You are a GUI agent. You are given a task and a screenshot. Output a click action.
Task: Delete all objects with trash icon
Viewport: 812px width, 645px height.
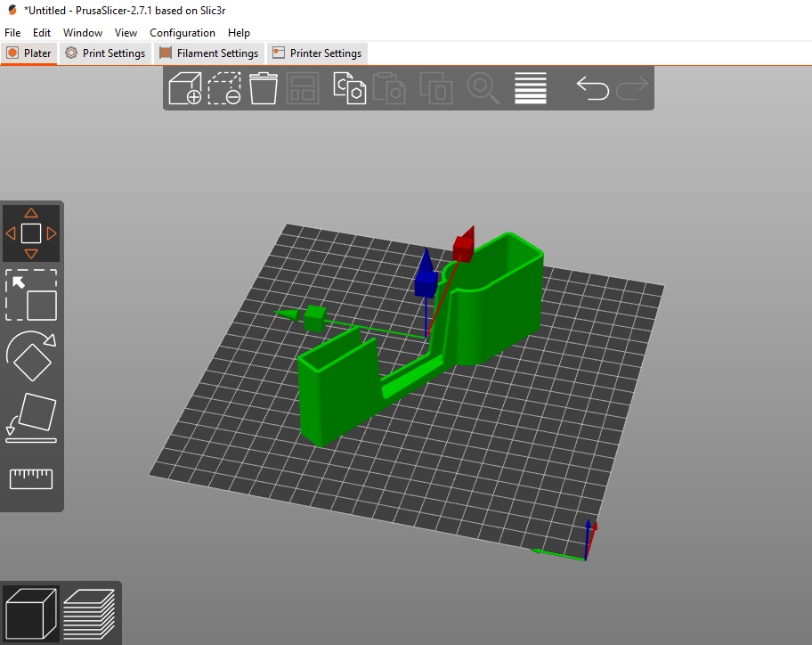263,88
